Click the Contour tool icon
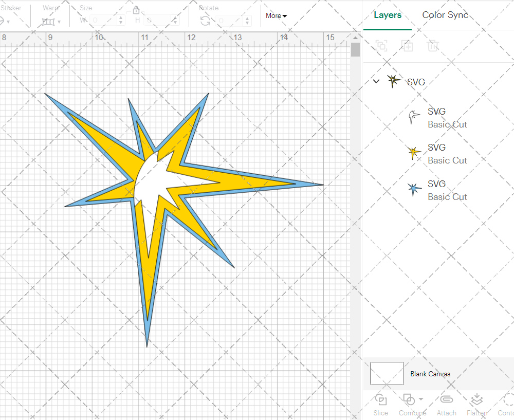This screenshot has width=514, height=420. coord(508,400)
